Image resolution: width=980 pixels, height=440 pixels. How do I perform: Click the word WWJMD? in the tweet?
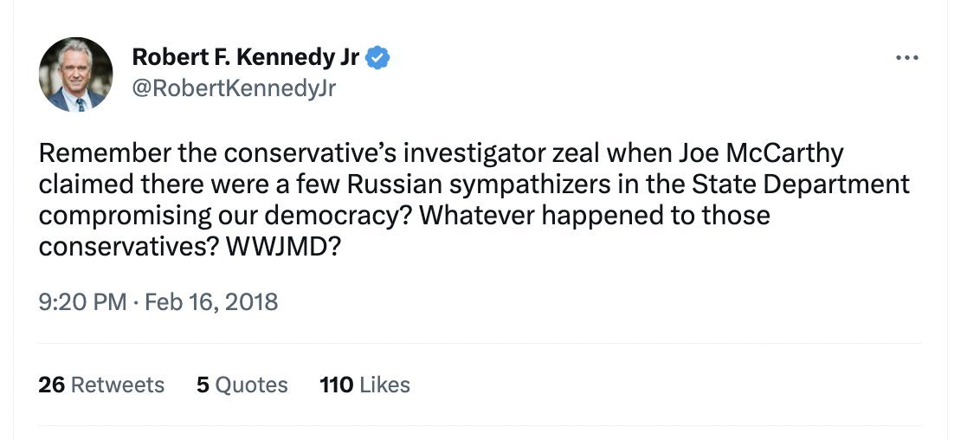coord(286,246)
